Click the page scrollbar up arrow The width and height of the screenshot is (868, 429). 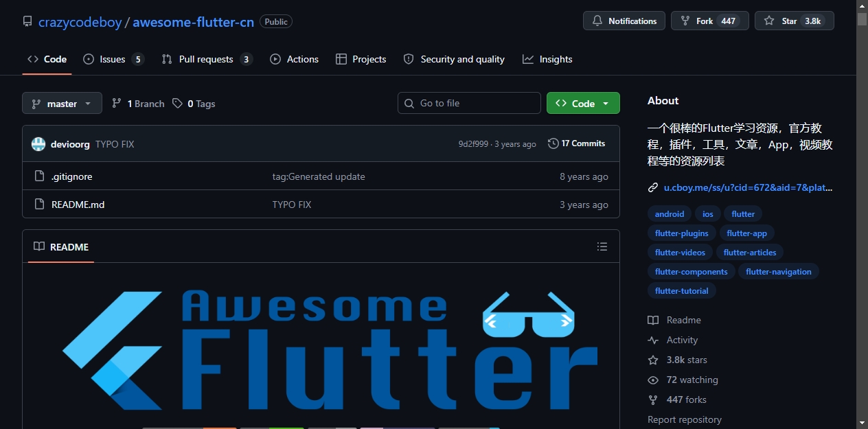tap(862, 5)
